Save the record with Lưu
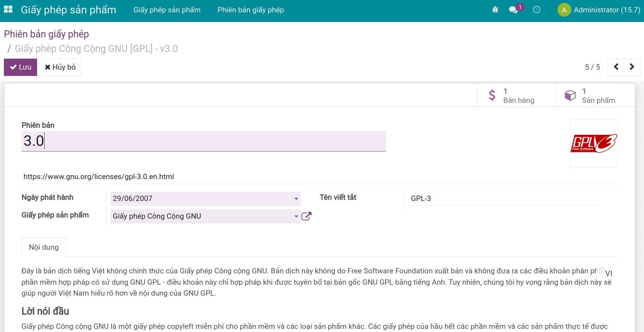Viewport: 644px width, 332px height. point(20,67)
